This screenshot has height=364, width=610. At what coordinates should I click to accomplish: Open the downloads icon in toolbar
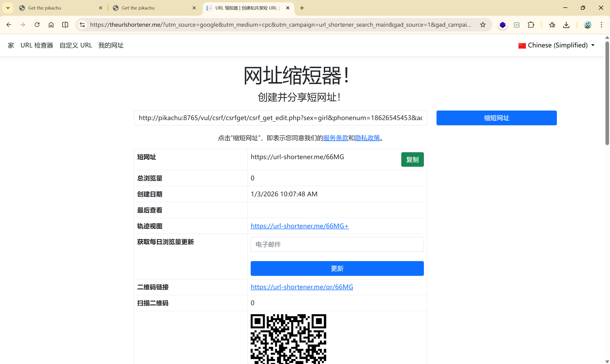[x=566, y=25]
